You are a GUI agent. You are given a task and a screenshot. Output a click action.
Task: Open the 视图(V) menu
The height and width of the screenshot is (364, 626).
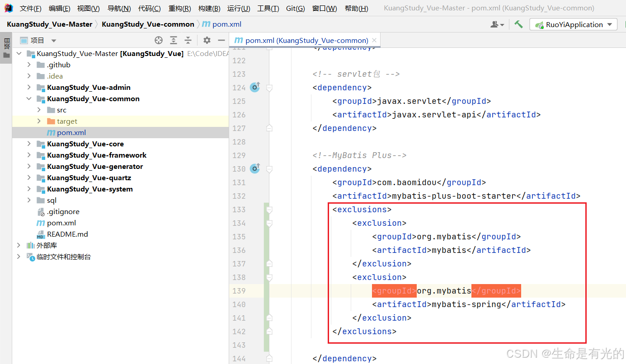[x=89, y=9]
